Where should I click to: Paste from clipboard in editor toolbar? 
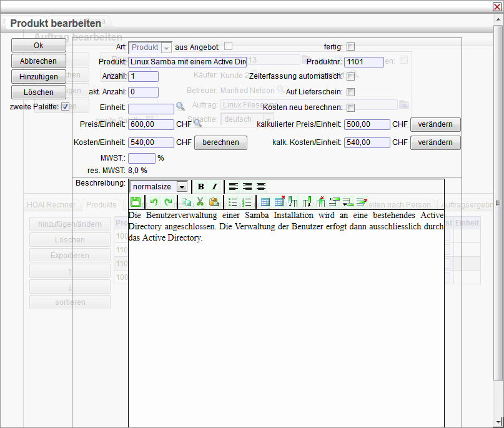pos(214,202)
